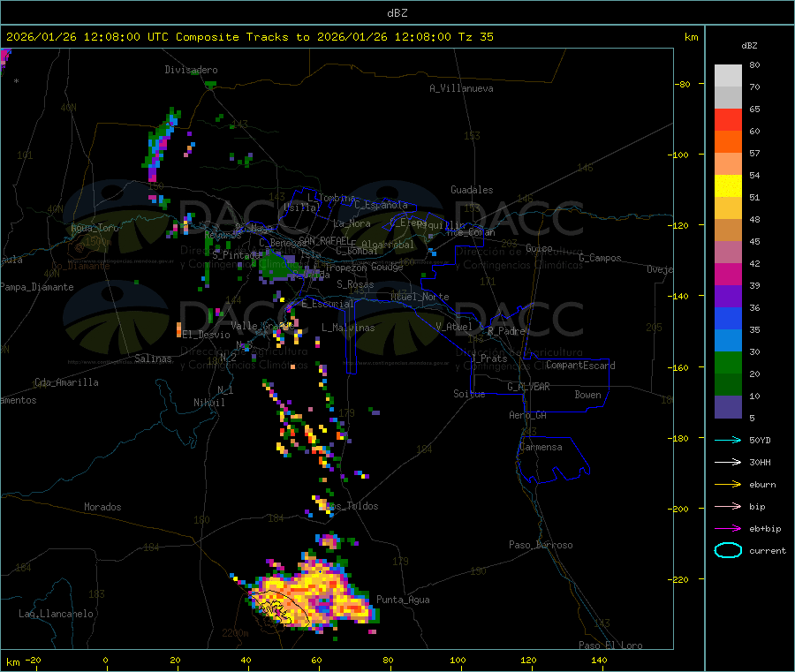
Task: Select the 42 dBZ magenta color swatch
Action: click(728, 274)
